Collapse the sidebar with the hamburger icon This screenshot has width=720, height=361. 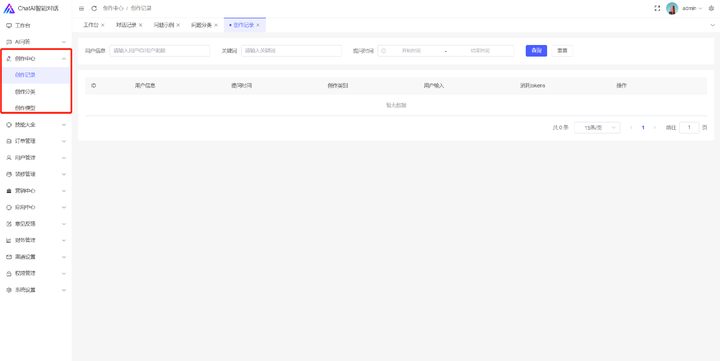click(81, 9)
